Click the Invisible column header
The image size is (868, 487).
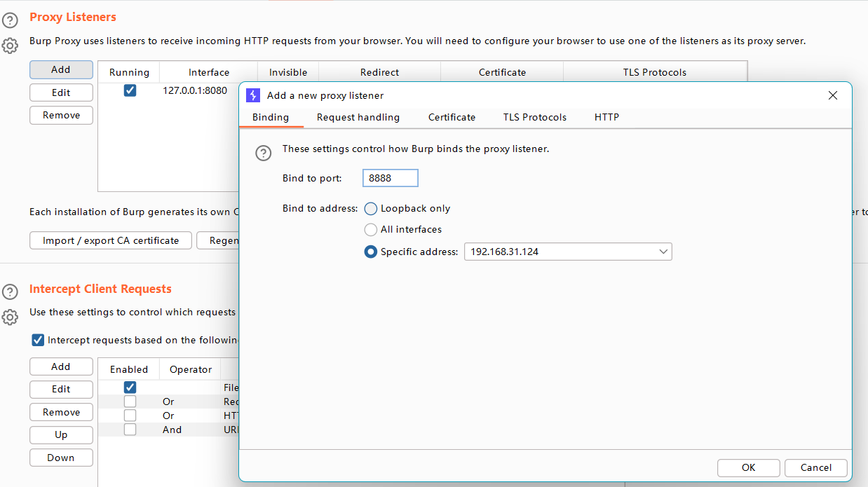[x=288, y=72]
